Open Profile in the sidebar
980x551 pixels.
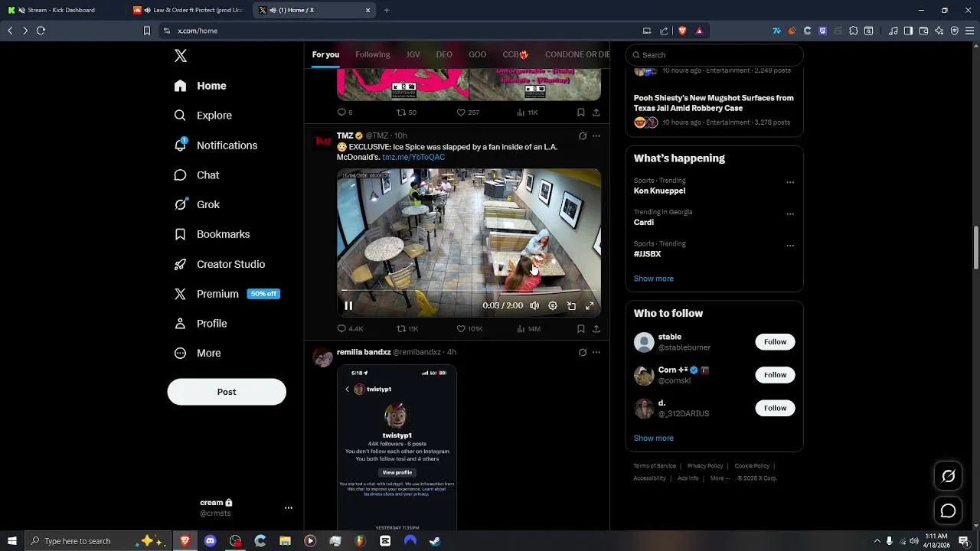coord(201,324)
